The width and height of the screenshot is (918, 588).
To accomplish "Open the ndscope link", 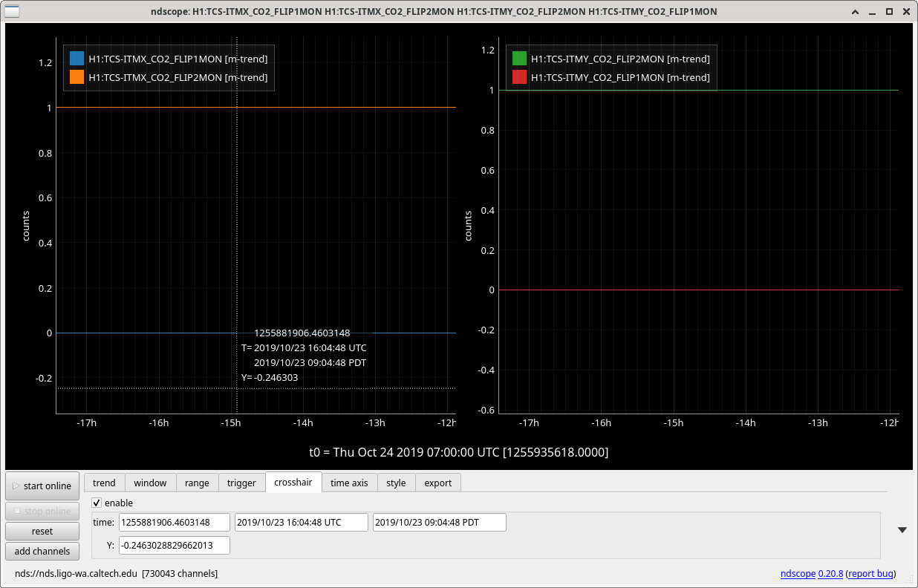I will (798, 573).
